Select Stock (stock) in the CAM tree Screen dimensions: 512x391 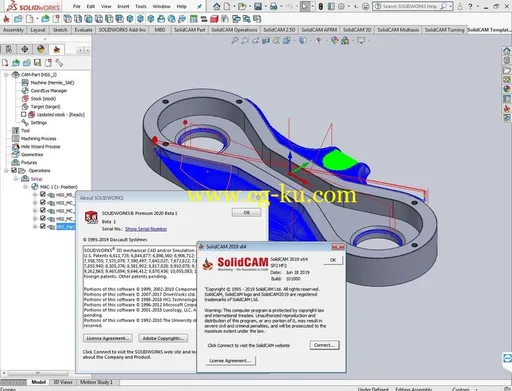(x=43, y=99)
